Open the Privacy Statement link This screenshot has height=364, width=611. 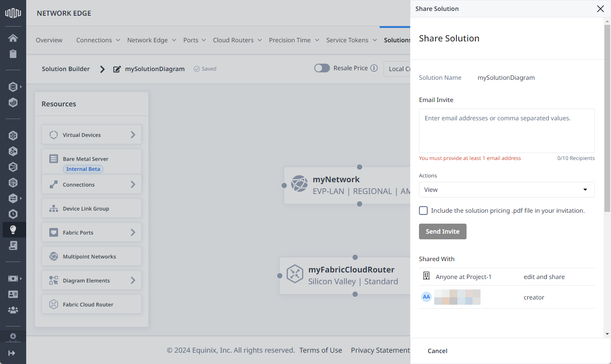click(x=380, y=350)
